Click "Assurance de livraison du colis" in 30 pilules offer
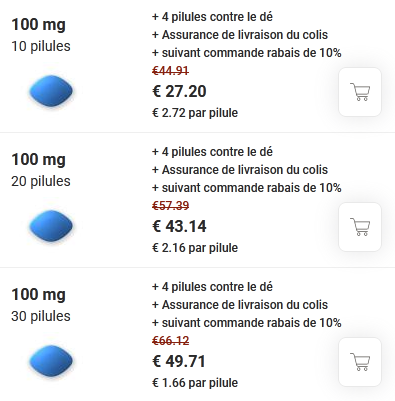The width and height of the screenshot is (395, 401). [x=245, y=305]
